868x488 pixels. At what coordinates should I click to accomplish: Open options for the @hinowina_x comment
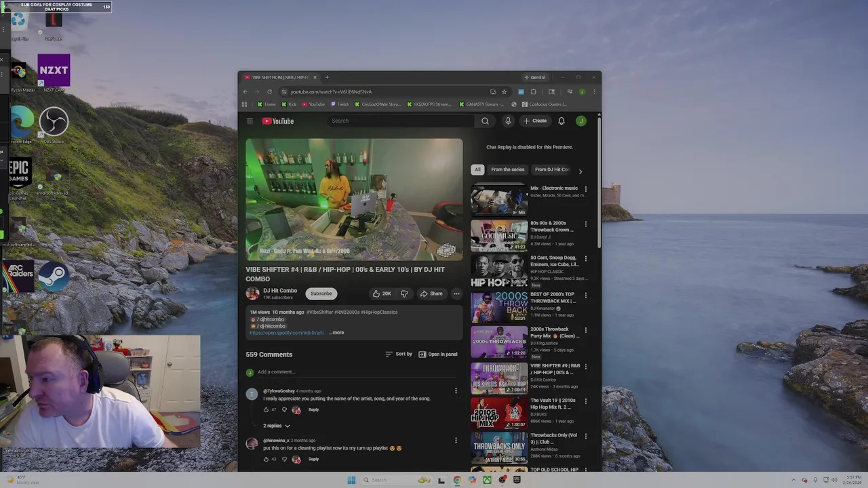point(456,441)
